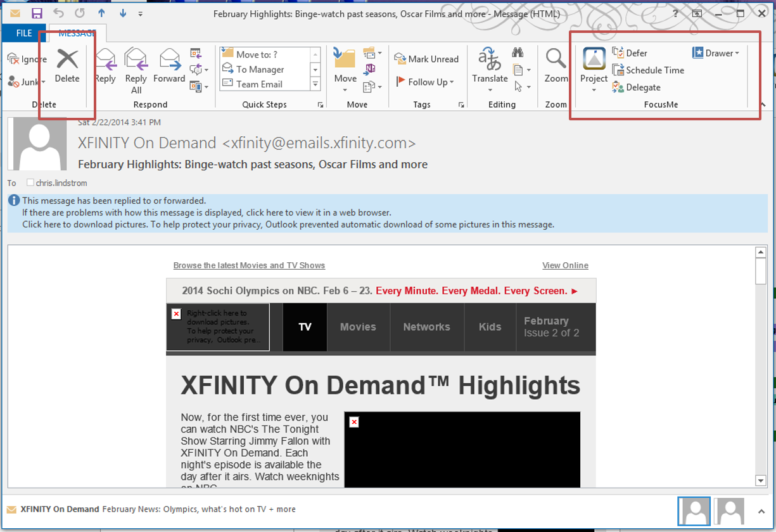Open the Customize Quick Access Toolbar dropdown
The width and height of the screenshot is (776, 532).
(140, 13)
